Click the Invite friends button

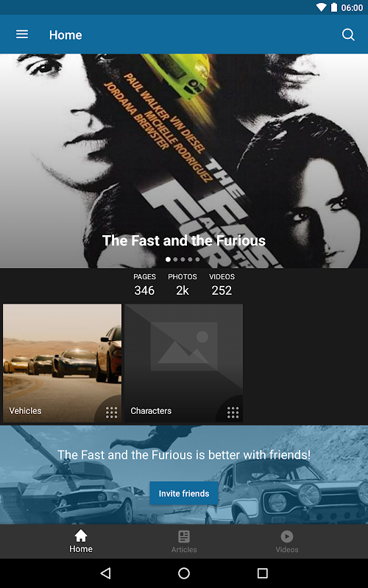click(184, 493)
